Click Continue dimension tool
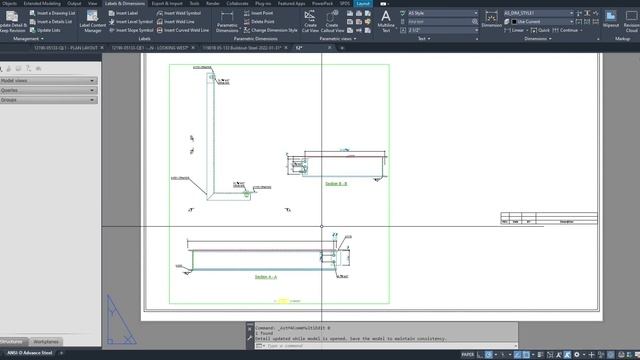Viewport: 640px width, 360px height. tap(565, 30)
